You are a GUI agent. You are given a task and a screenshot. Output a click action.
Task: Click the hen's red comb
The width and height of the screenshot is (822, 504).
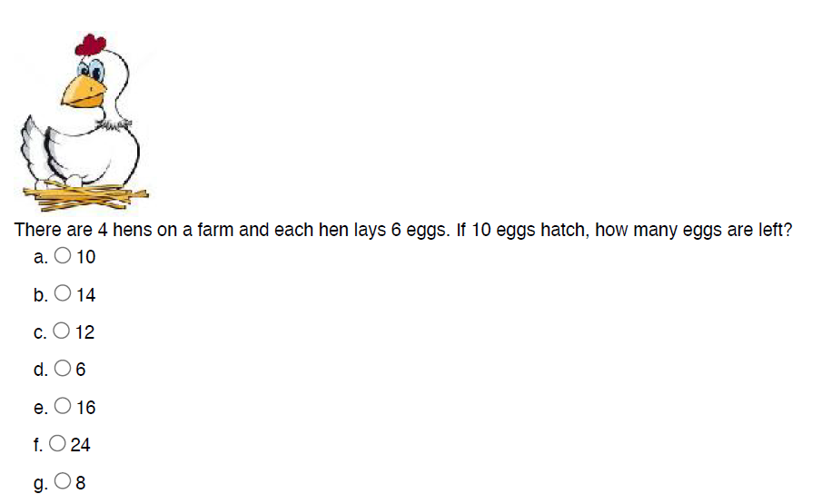point(90,44)
